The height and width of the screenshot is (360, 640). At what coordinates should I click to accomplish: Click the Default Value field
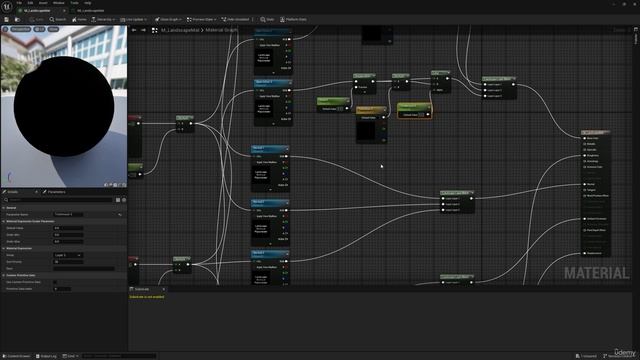pyautogui.click(x=69, y=228)
